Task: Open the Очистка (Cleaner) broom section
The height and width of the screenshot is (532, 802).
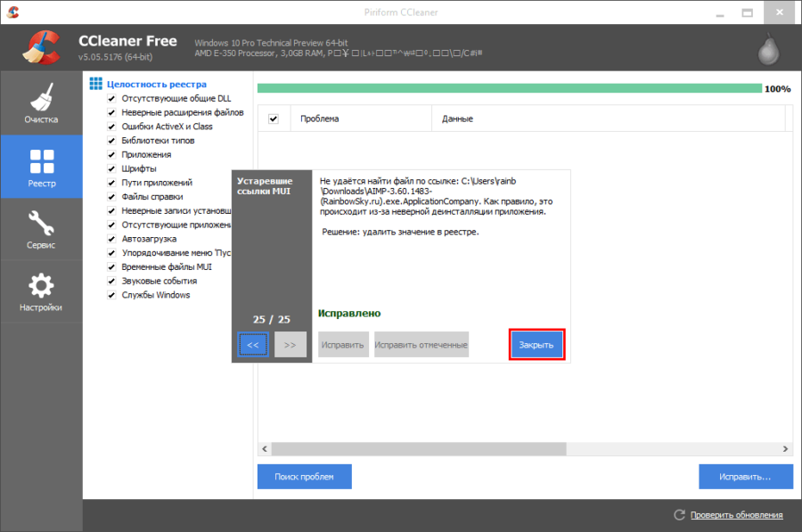Action: pos(41,104)
